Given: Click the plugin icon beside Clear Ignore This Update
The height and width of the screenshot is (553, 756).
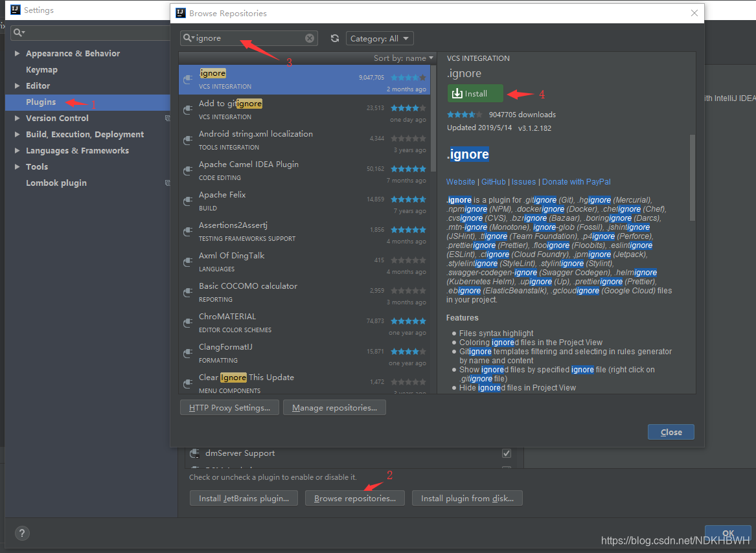Looking at the screenshot, I should coord(188,383).
